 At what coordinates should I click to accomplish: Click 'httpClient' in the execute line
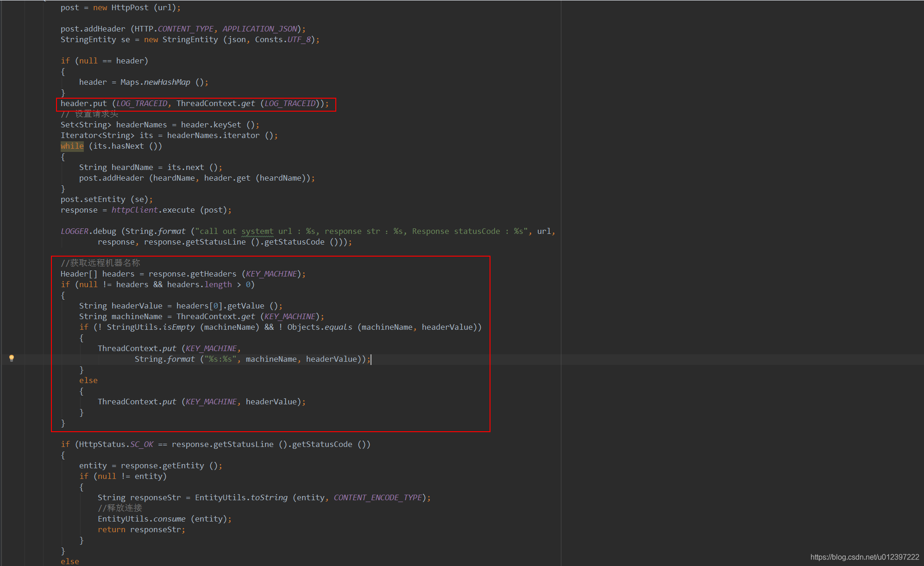[x=135, y=210]
